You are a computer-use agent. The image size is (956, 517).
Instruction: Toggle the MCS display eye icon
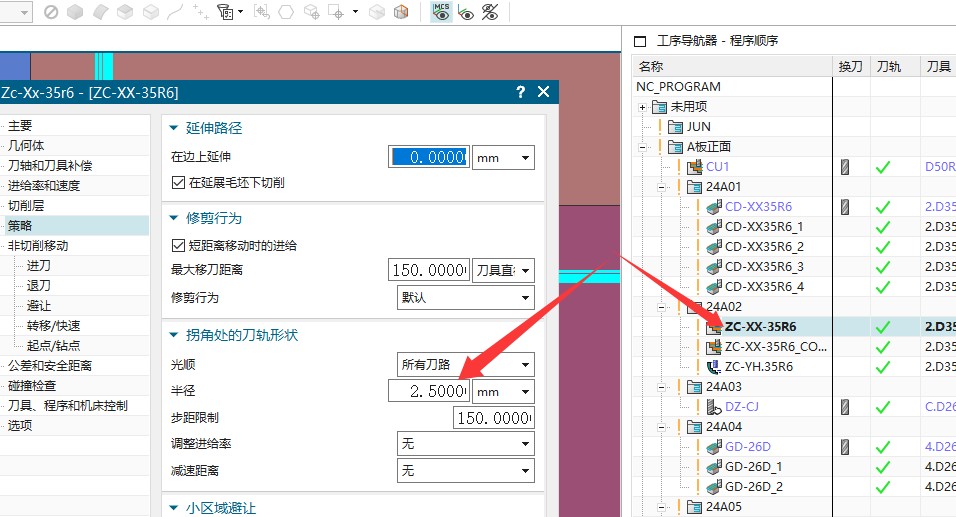coord(441,12)
